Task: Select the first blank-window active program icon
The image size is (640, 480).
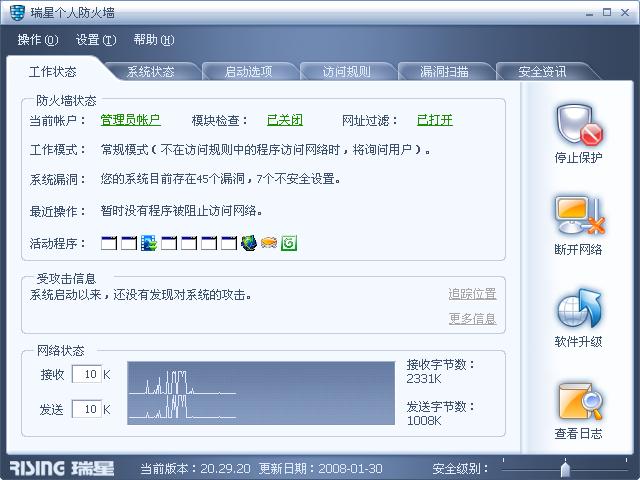Action: point(109,243)
